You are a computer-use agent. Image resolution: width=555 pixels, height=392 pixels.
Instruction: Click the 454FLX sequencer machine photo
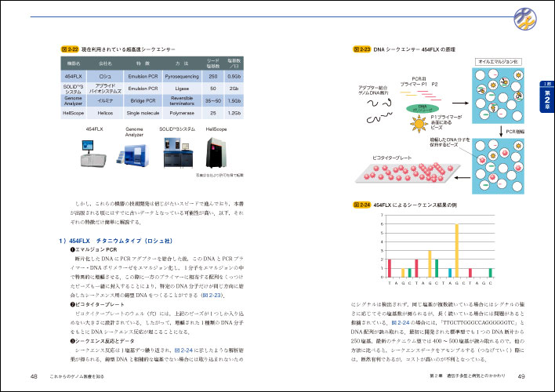pos(93,152)
